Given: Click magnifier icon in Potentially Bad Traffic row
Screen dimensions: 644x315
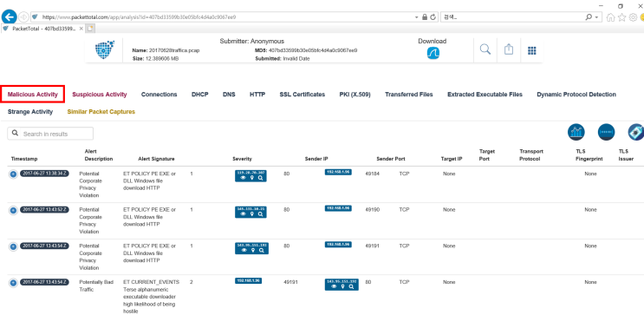Looking at the screenshot, I should pos(351,286).
